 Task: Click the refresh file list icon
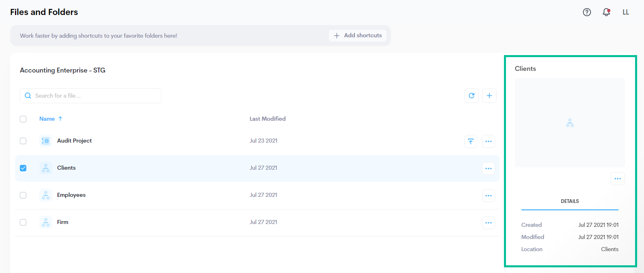tap(471, 96)
